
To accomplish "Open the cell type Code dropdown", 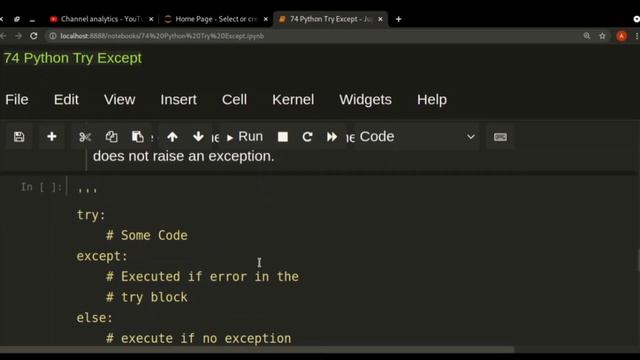I will [416, 137].
